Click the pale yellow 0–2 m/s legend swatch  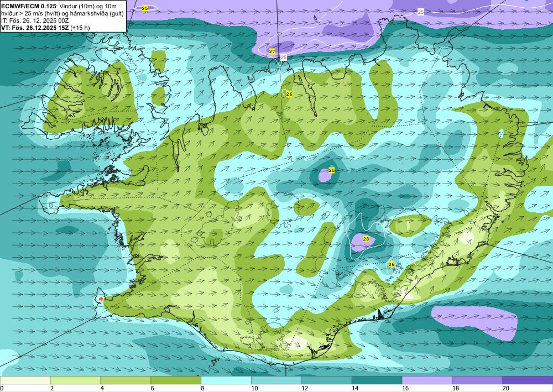[25, 380]
